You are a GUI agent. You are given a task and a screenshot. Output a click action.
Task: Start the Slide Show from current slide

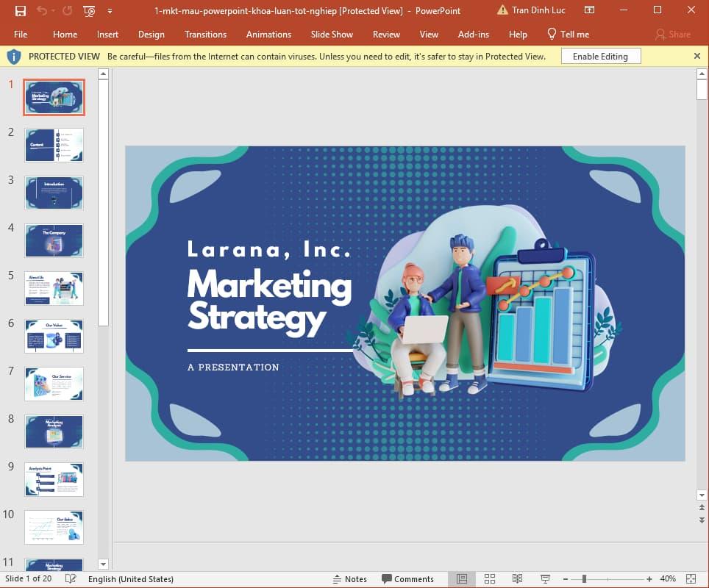(x=544, y=578)
